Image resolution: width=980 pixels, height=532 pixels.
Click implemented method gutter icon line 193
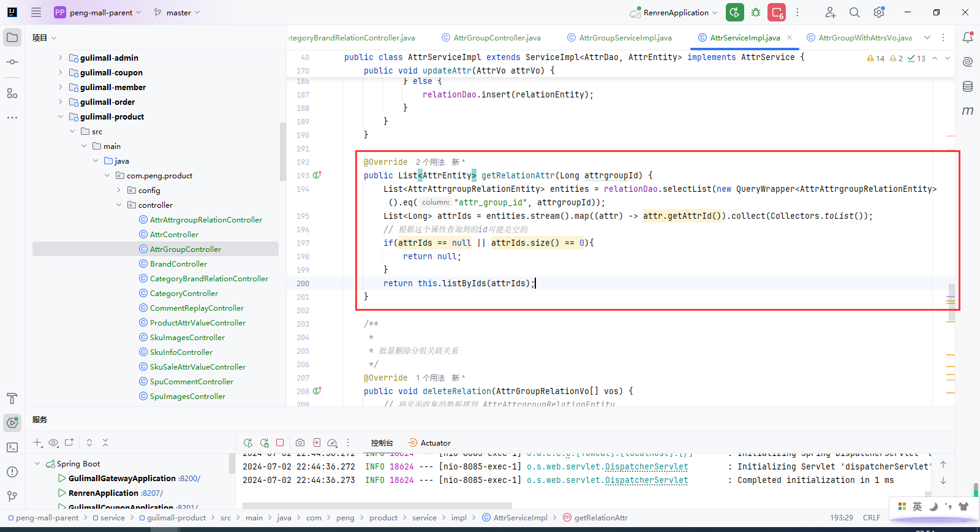click(317, 175)
